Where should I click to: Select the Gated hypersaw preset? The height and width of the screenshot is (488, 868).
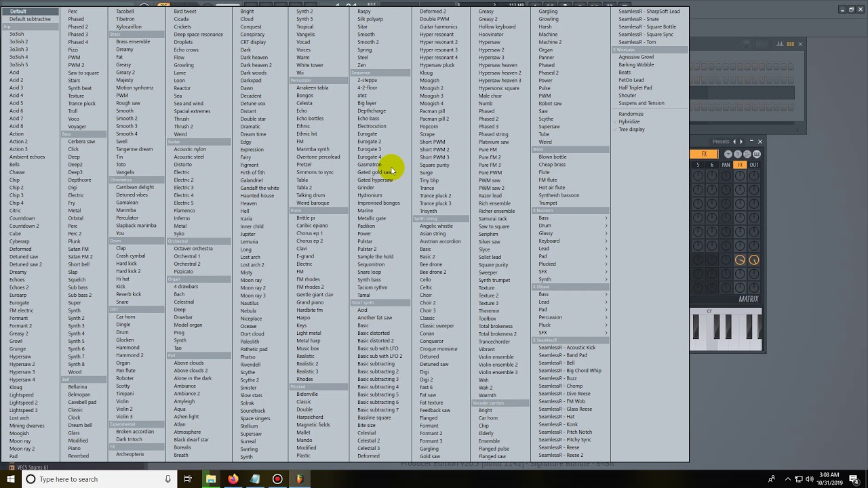(375, 180)
